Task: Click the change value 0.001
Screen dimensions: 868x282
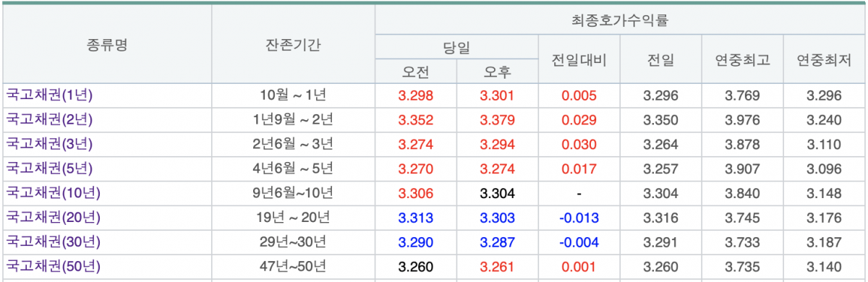Action: point(579,268)
